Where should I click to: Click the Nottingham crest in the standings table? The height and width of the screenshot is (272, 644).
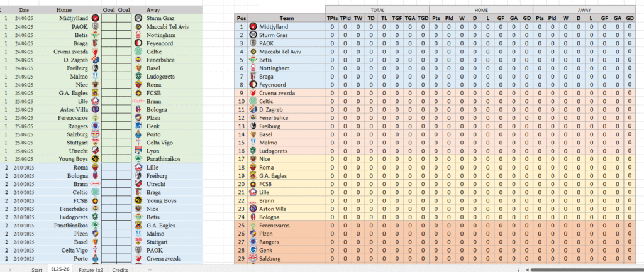253,68
